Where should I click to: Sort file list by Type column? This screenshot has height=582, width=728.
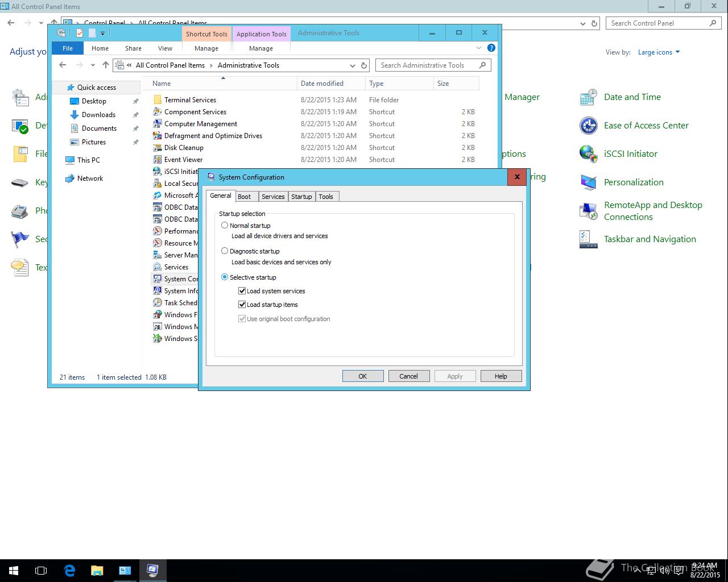(x=399, y=84)
